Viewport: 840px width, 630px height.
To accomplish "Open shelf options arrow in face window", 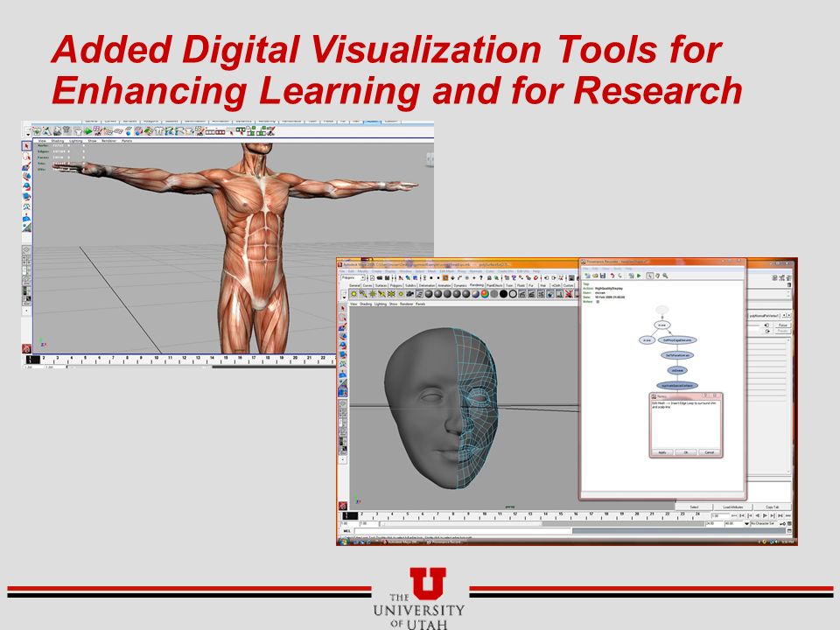I will 345,297.
